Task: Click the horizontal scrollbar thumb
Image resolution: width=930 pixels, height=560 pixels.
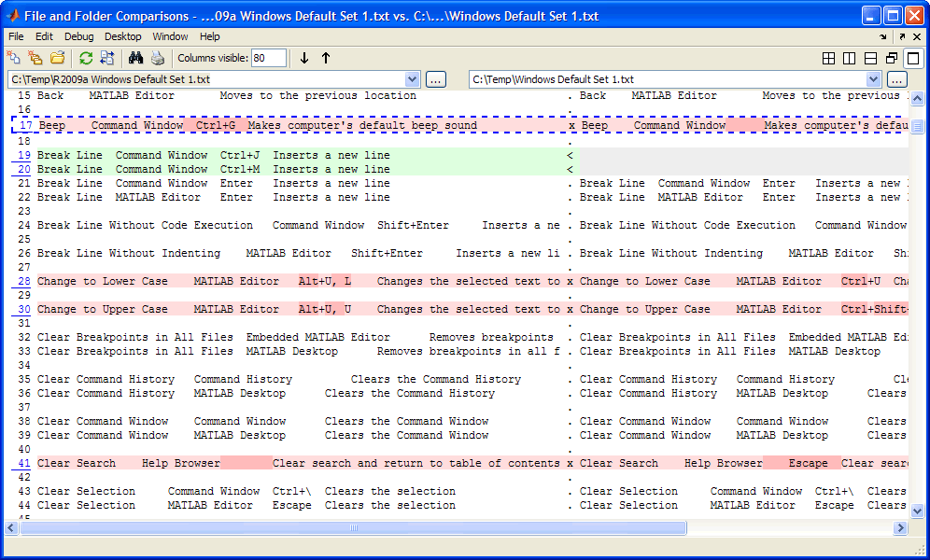Action: coord(354,527)
